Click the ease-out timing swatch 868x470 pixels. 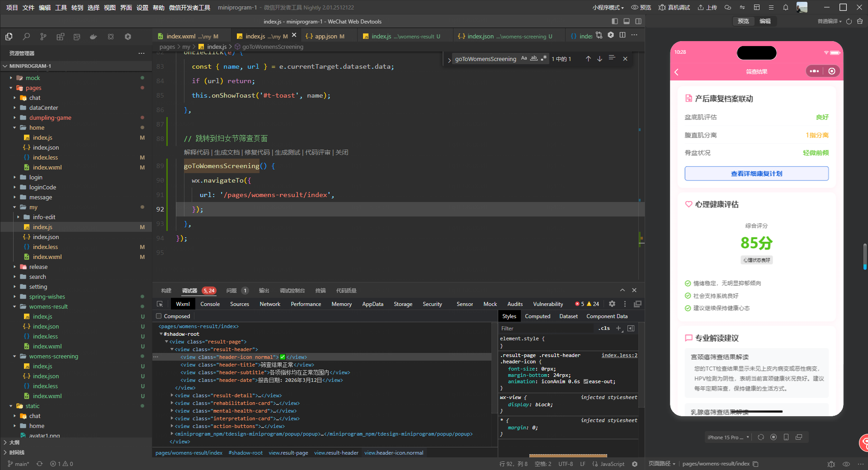[x=586, y=381]
